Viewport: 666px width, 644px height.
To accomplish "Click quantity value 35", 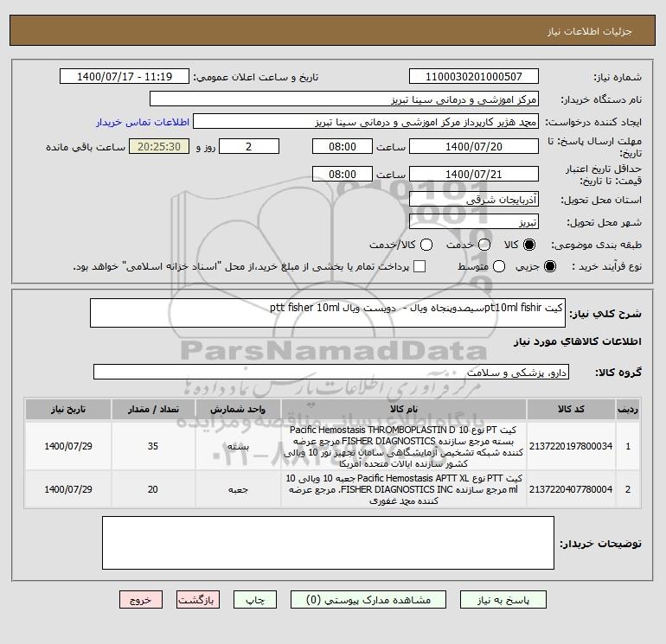I will [x=153, y=446].
